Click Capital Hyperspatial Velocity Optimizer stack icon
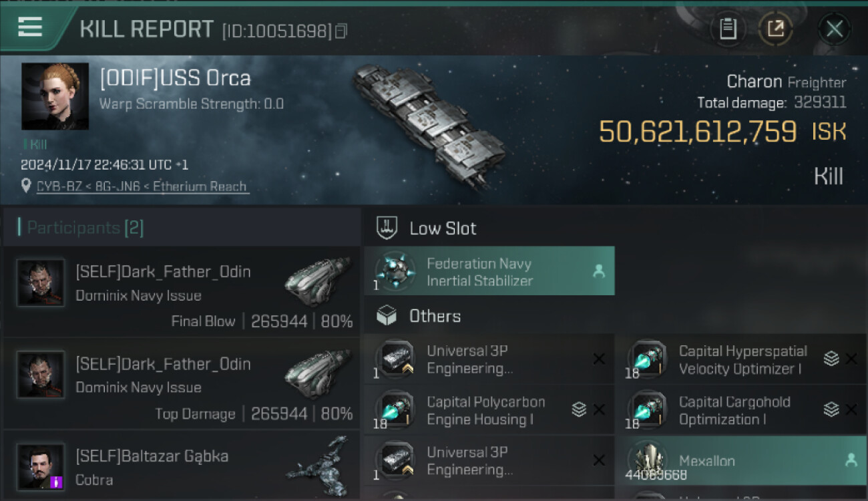Image resolution: width=868 pixels, height=501 pixels. [831, 359]
